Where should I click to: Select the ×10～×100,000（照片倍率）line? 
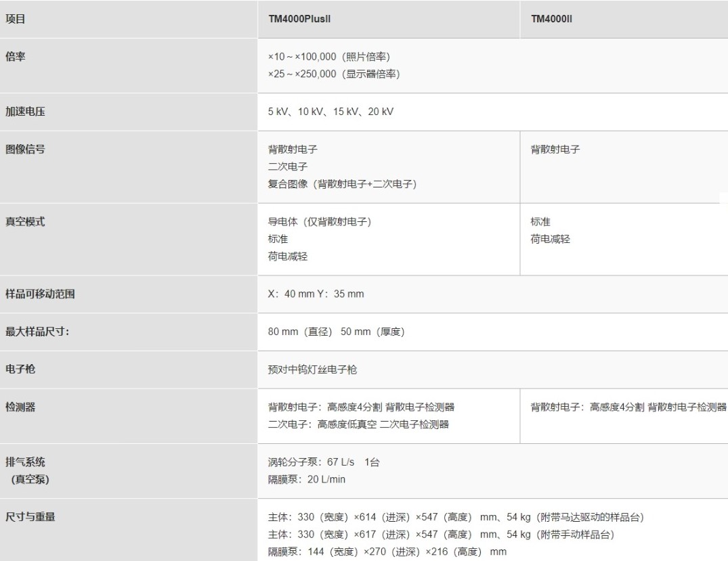(x=329, y=57)
